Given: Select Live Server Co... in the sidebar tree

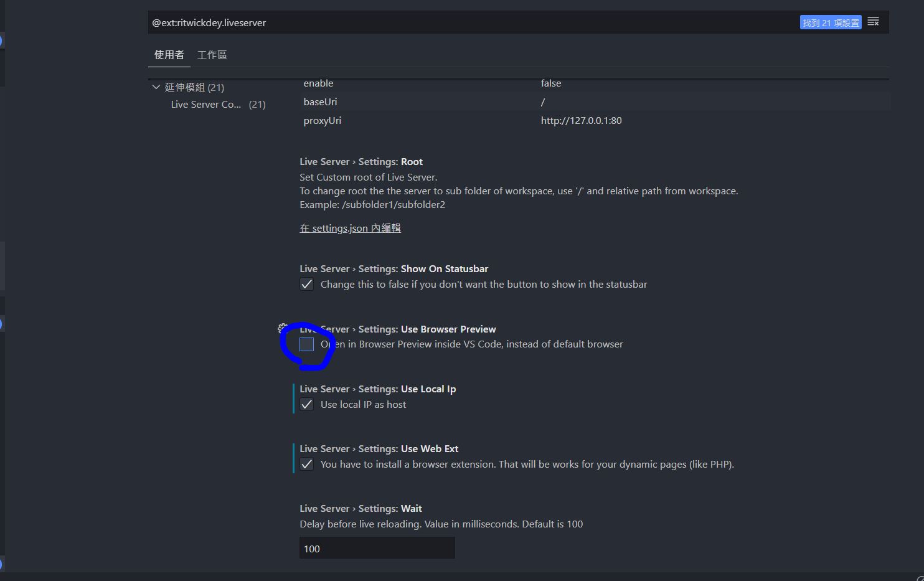Looking at the screenshot, I should [x=205, y=104].
